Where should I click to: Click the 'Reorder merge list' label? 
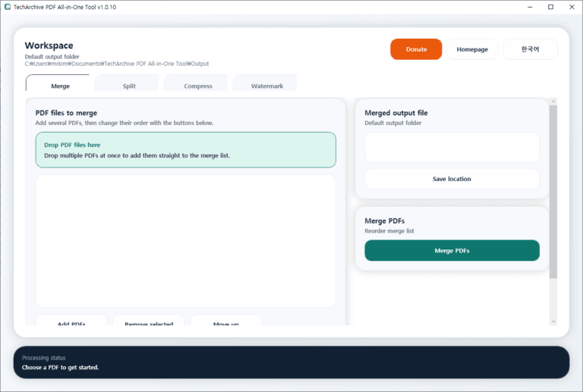click(x=389, y=231)
